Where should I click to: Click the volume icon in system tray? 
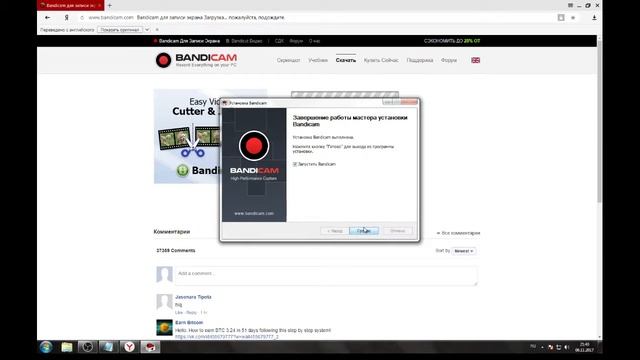coord(567,347)
